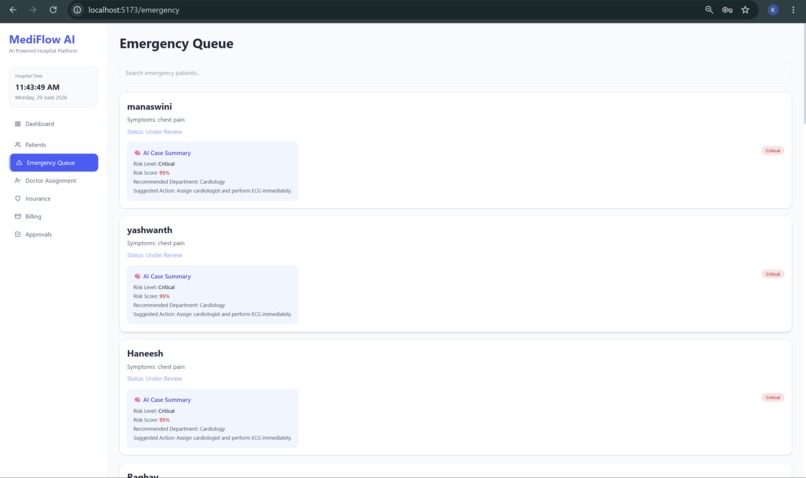806x478 pixels.
Task: Click the site info icon in address bar
Action: (x=77, y=10)
